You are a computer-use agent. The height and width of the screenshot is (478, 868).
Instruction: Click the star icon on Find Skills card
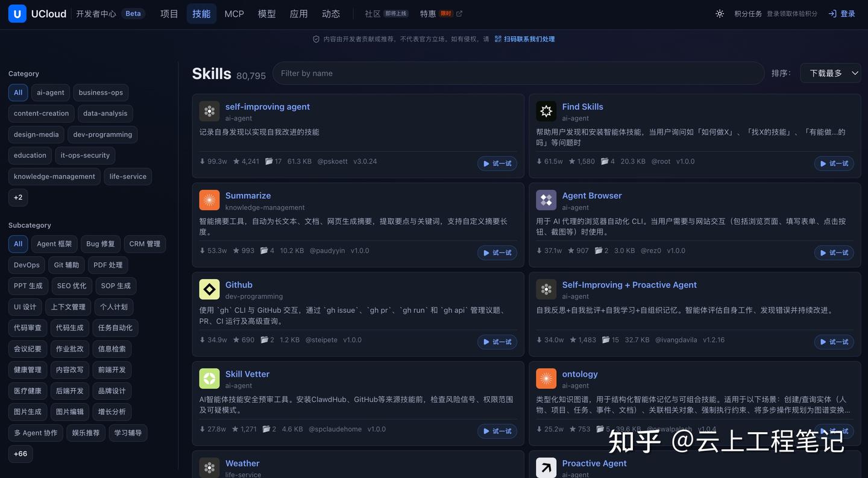coord(572,162)
